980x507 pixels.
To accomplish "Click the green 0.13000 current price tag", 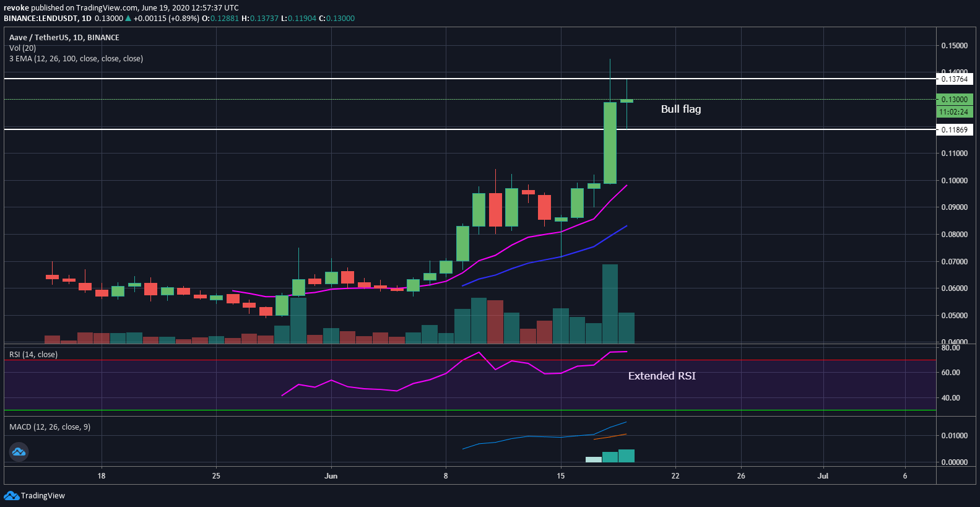I will pos(954,100).
